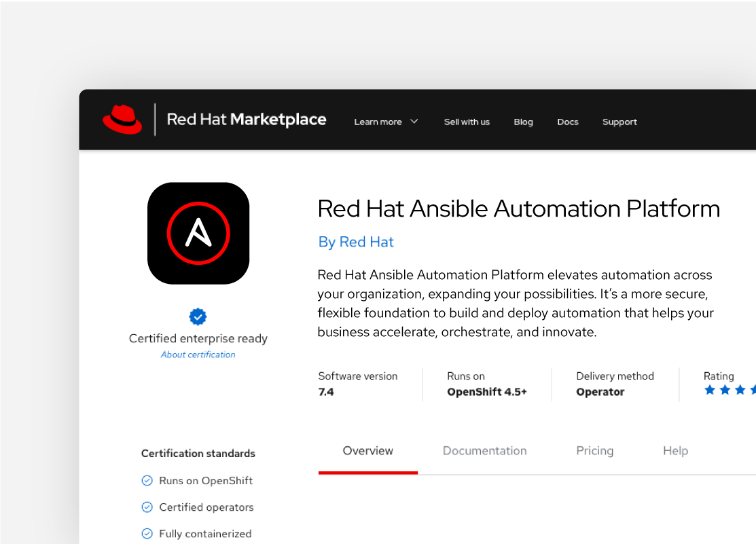This screenshot has height=544, width=756.
Task: Follow the By Red Hat vendor link
Action: tap(356, 242)
